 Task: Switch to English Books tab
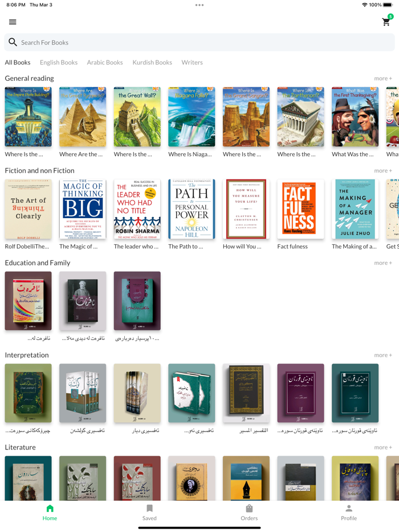[59, 63]
